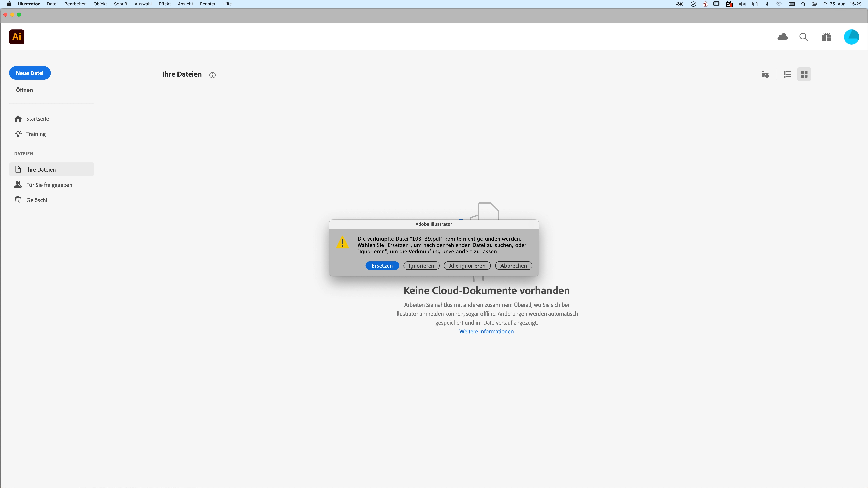Click the help icon beside Ihre Dateien
Image resolution: width=868 pixels, height=488 pixels.
click(x=212, y=75)
